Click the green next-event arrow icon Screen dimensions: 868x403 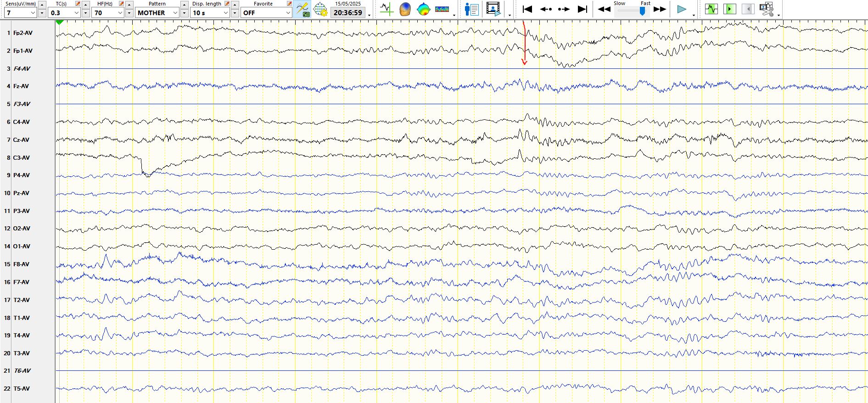tap(729, 9)
